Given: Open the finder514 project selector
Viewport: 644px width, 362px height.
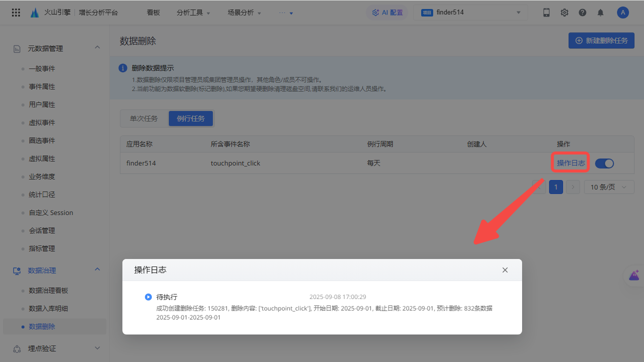Looking at the screenshot, I should [x=471, y=12].
